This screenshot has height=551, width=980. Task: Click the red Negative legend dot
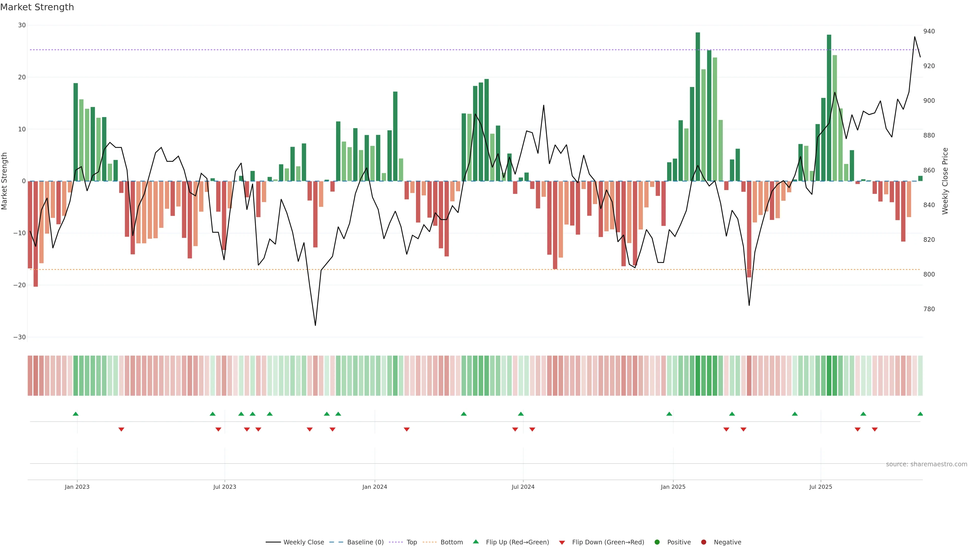[x=703, y=542]
